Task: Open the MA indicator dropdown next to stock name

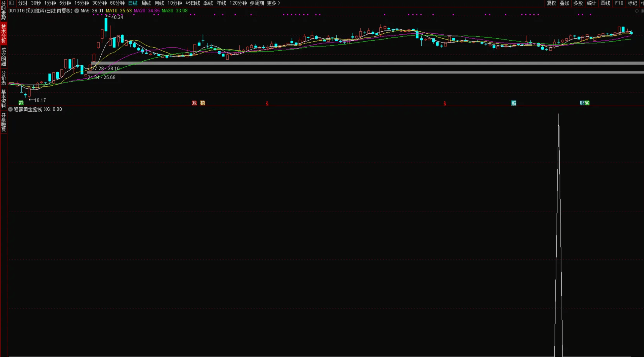Action: (77, 11)
